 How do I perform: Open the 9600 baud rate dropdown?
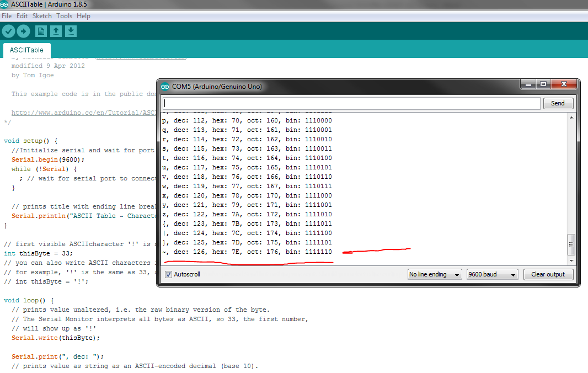pyautogui.click(x=492, y=274)
